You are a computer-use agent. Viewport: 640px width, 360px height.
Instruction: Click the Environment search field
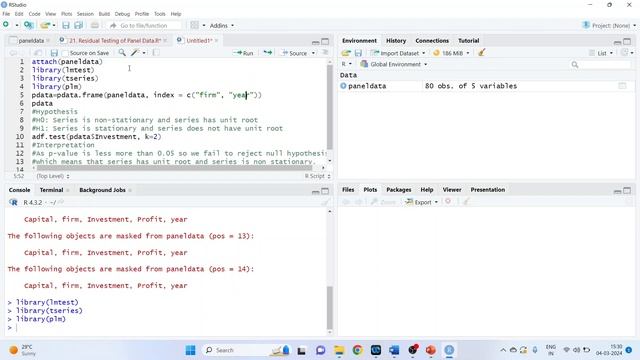pos(600,64)
